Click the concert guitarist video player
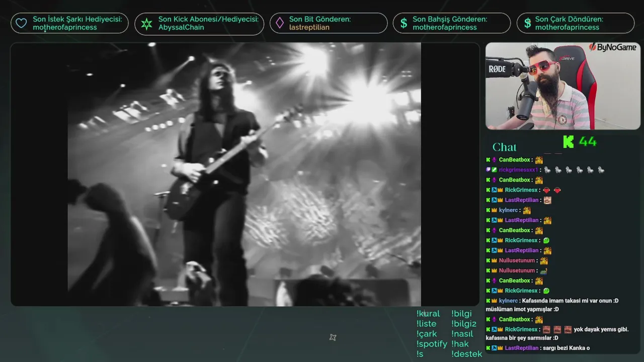 [x=245, y=174]
